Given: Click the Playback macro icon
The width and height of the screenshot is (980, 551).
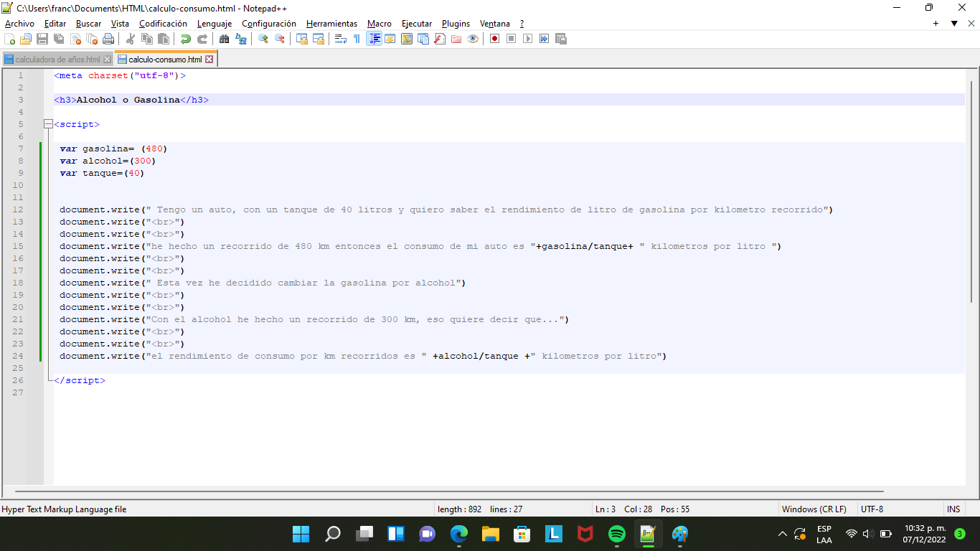Looking at the screenshot, I should tap(527, 39).
